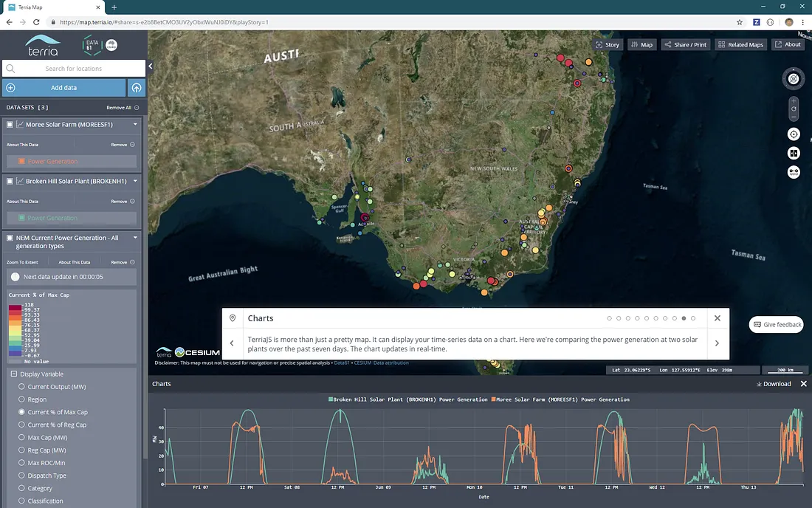Viewport: 812px width, 508px height.
Task: Zoom in using the map plus button
Action: (x=794, y=100)
